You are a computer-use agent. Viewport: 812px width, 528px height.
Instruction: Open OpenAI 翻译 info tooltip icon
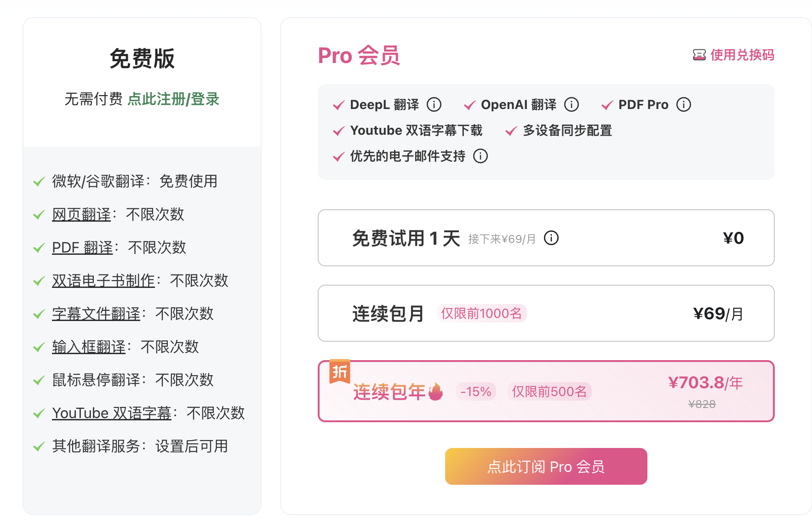click(572, 104)
